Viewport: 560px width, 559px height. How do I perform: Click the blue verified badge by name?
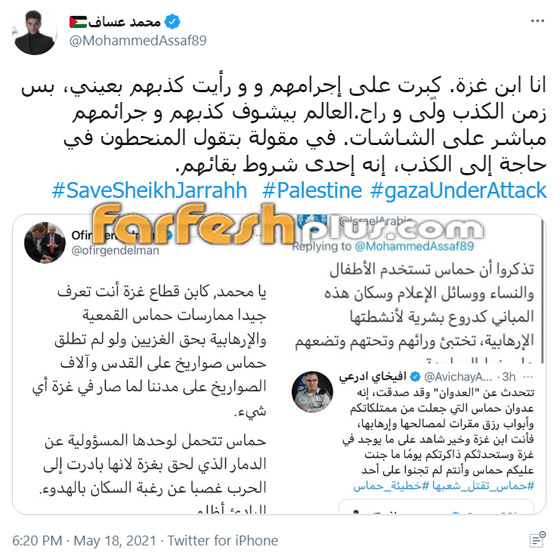[x=172, y=21]
